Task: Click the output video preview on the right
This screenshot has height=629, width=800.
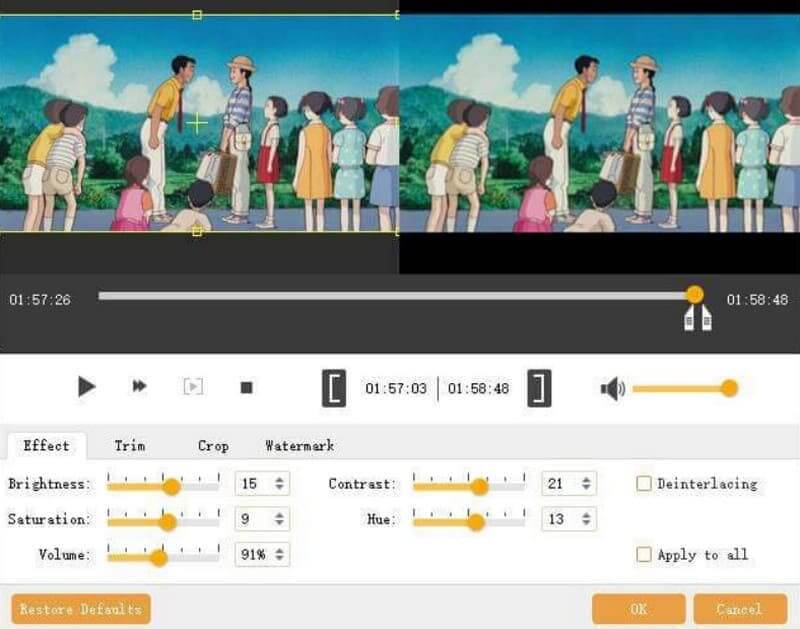Action: coord(599,123)
